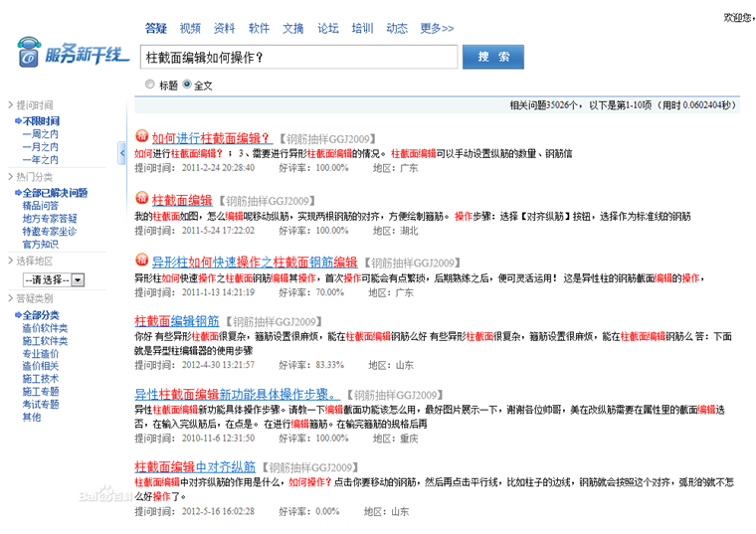
Task: Select the 造价软件类 category
Action: [x=45, y=327]
